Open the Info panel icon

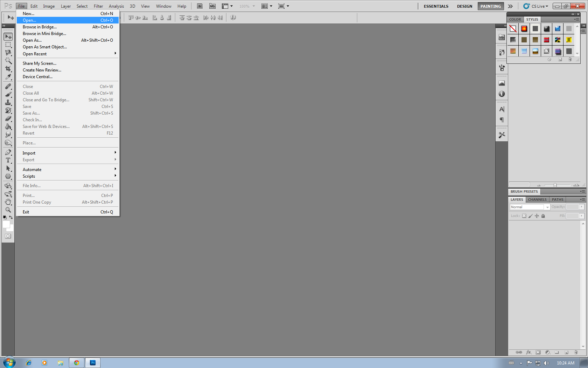pos(502,94)
